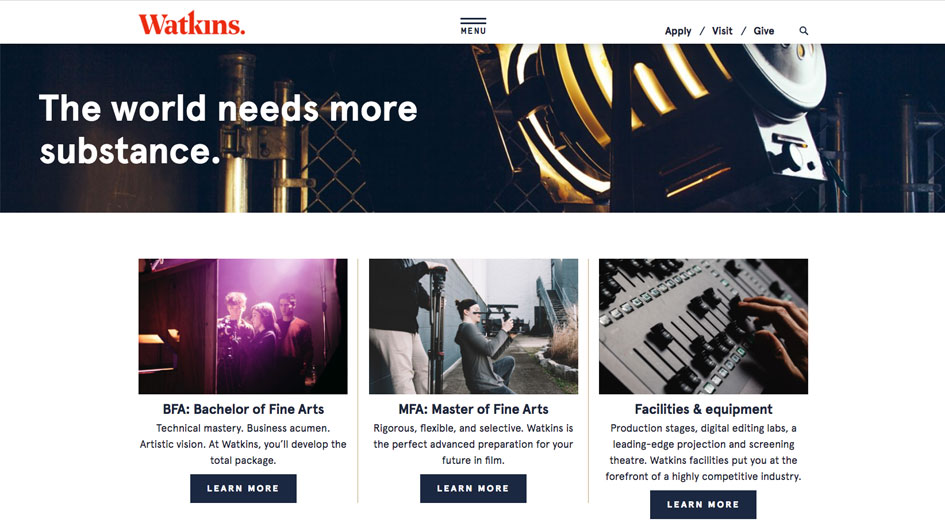945x532 pixels.
Task: Click the Watkins logo
Action: [x=192, y=23]
